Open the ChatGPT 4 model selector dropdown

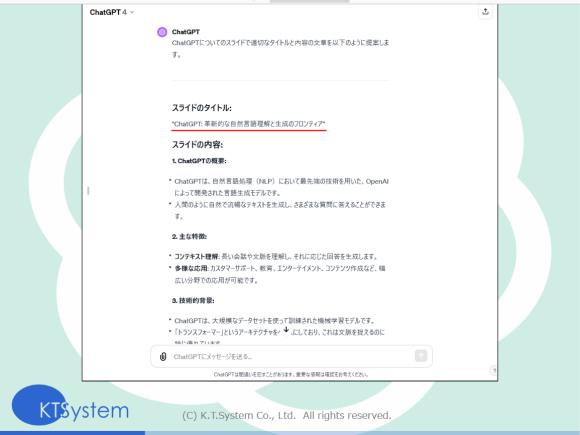[112, 12]
